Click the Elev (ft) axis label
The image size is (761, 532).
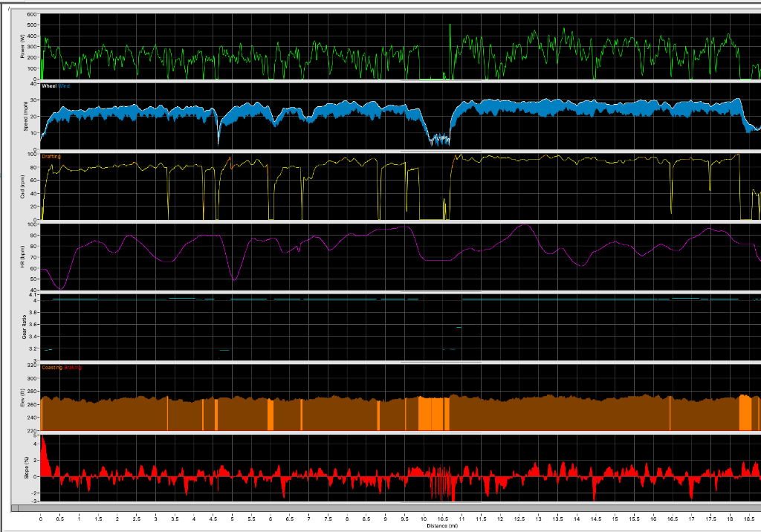click(23, 398)
